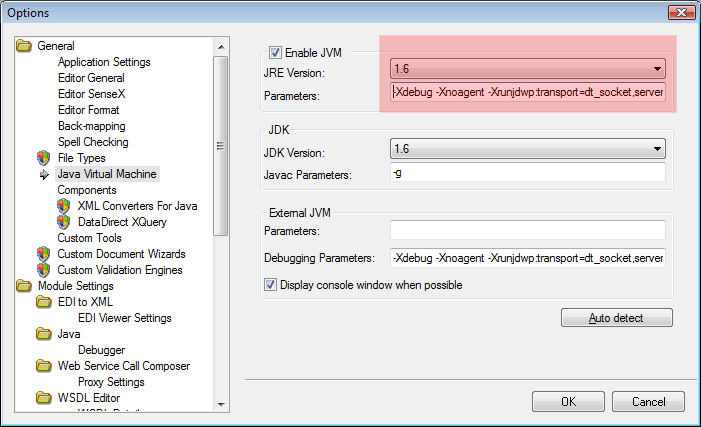Select Application Settings in the tree
Screen dimensions: 701x427
point(104,62)
